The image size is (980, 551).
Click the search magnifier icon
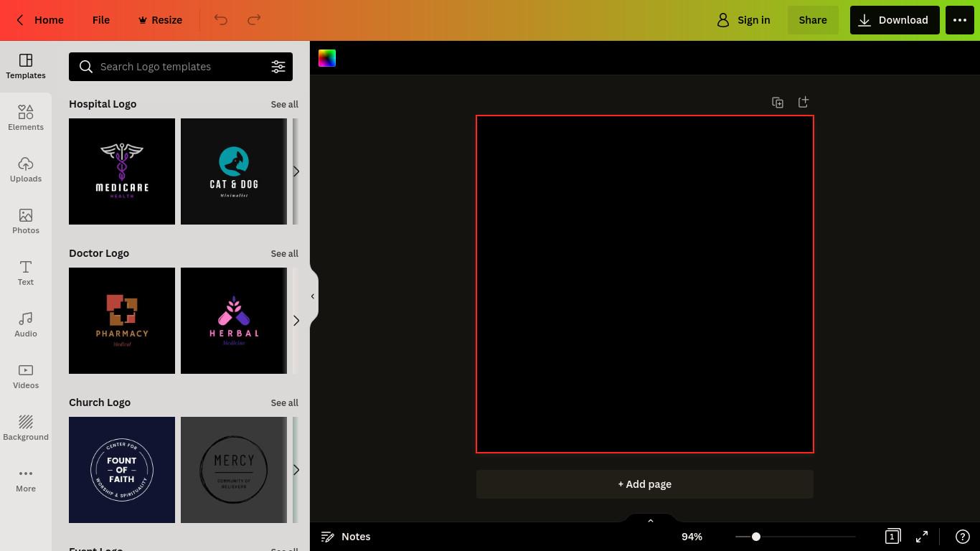coord(86,67)
